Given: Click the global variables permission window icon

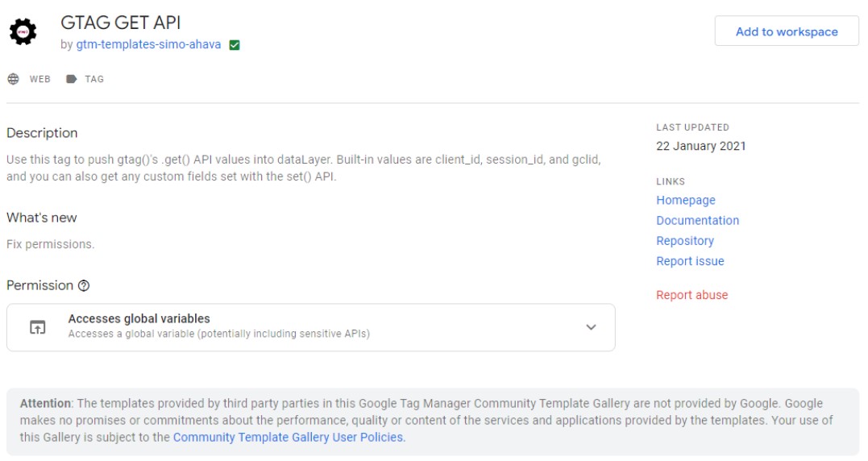Looking at the screenshot, I should point(37,327).
